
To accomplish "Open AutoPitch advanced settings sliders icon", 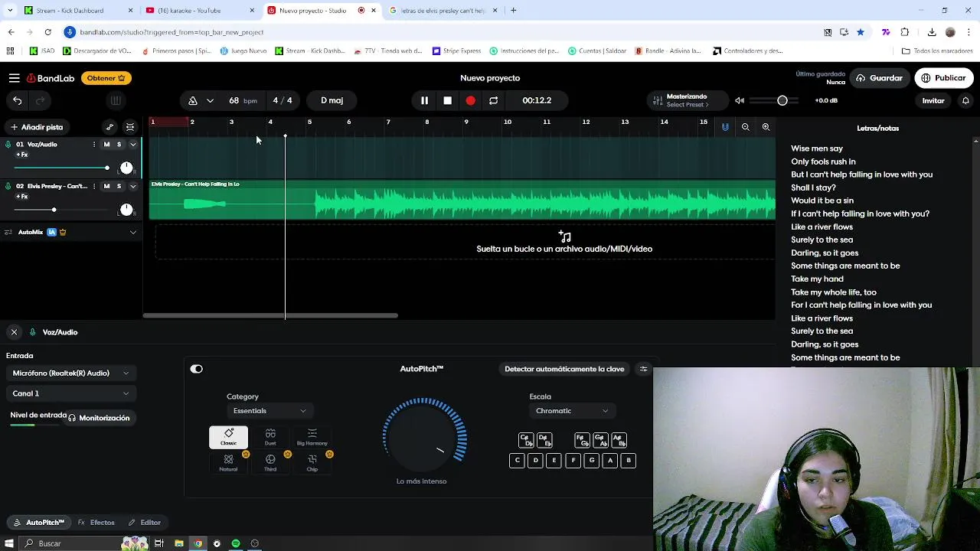I will 643,369.
